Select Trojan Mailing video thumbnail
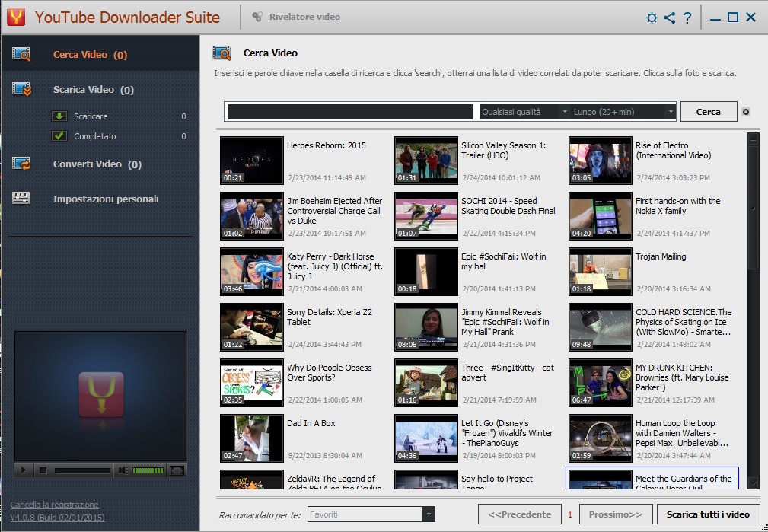The image size is (768, 532). click(x=601, y=272)
